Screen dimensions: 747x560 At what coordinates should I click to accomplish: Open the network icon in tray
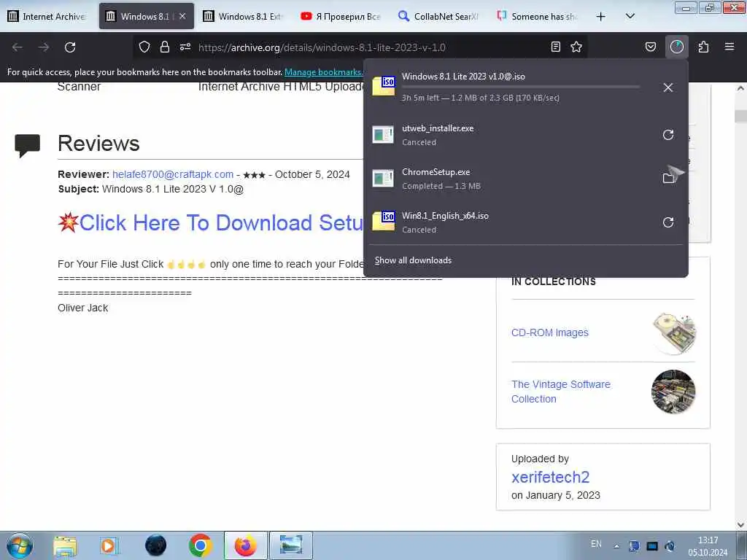pyautogui.click(x=652, y=546)
